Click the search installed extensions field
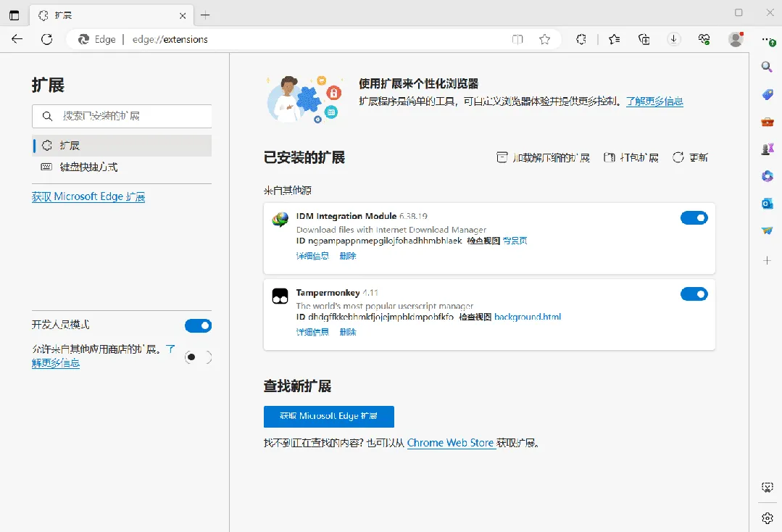 [122, 116]
